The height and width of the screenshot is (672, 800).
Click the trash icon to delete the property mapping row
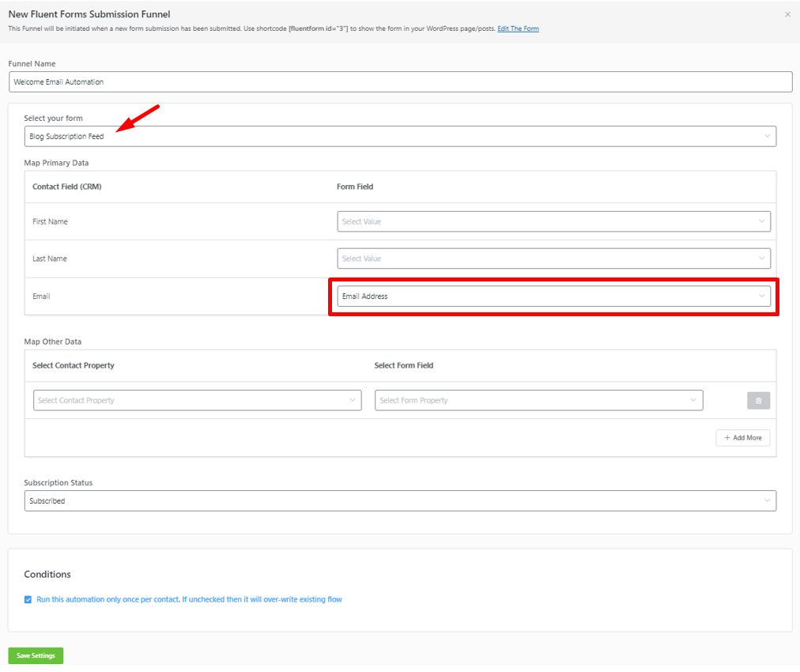pyautogui.click(x=758, y=400)
